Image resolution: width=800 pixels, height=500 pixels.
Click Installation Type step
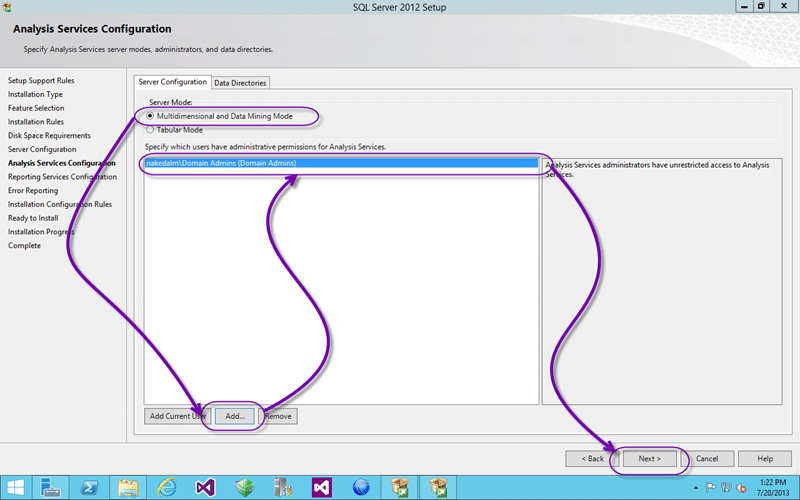[x=35, y=94]
